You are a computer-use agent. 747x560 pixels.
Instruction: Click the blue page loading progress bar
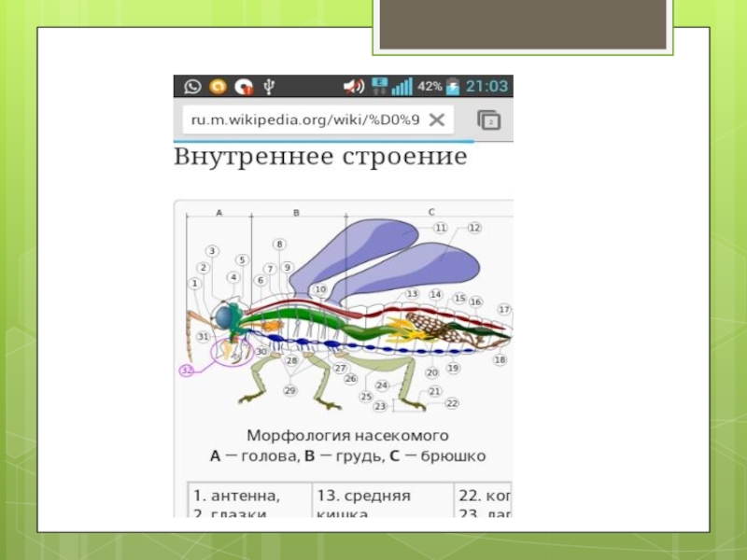point(324,142)
